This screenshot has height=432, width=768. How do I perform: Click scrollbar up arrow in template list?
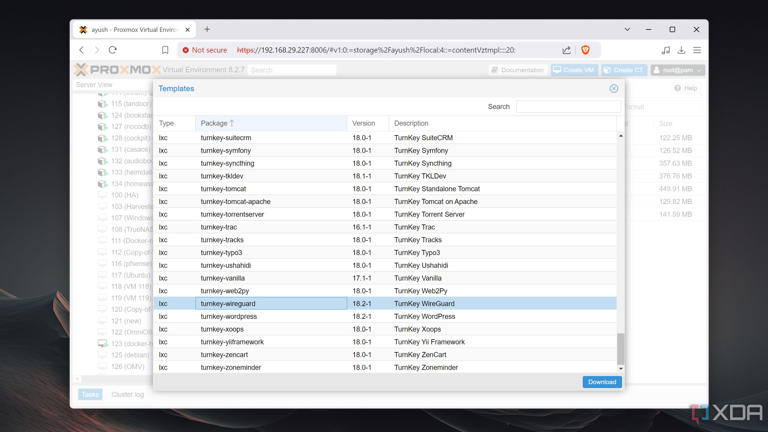pyautogui.click(x=621, y=136)
